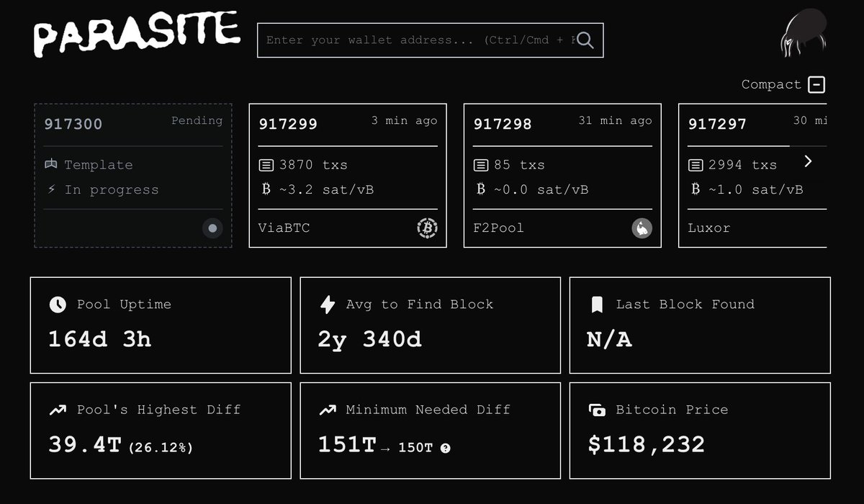The image size is (864, 504).
Task: Click the 164d 3h uptime value
Action: coord(100,339)
